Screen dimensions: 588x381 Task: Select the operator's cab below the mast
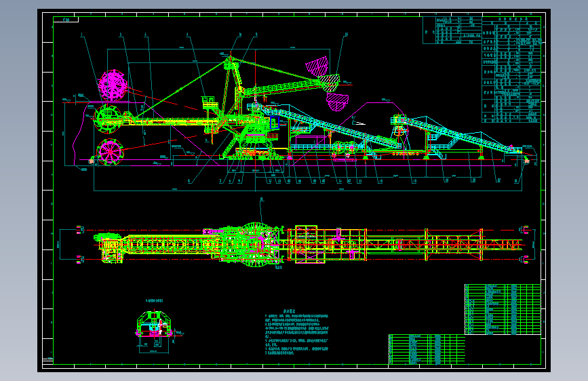pos(210,104)
